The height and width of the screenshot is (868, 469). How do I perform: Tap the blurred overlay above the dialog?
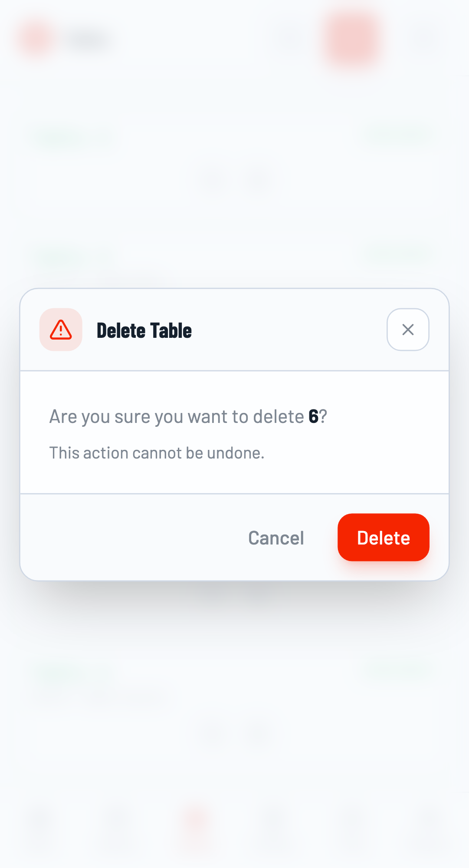[234, 182]
